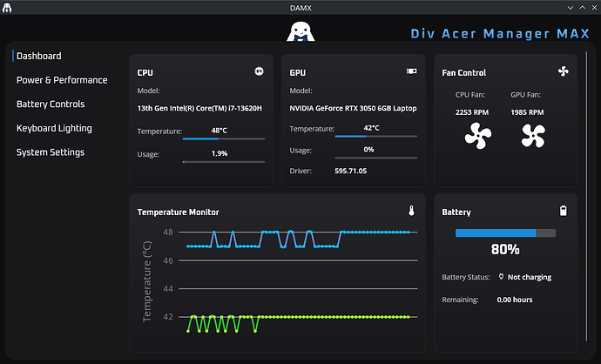Click the 46 tick label on the graph axis
This screenshot has width=601, height=364.
point(168,260)
